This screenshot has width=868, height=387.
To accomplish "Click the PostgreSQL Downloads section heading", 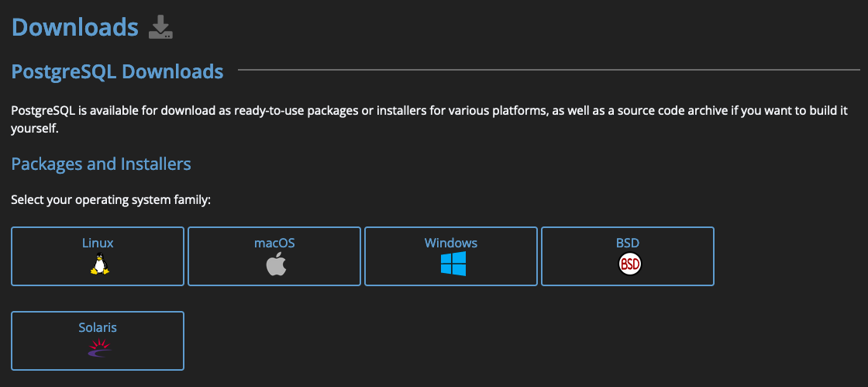I will pyautogui.click(x=117, y=72).
